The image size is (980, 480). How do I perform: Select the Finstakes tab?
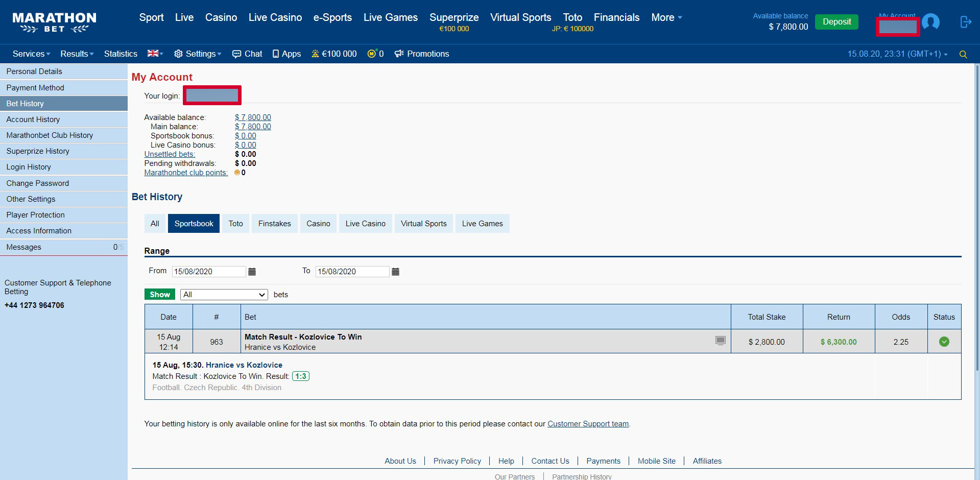(274, 224)
